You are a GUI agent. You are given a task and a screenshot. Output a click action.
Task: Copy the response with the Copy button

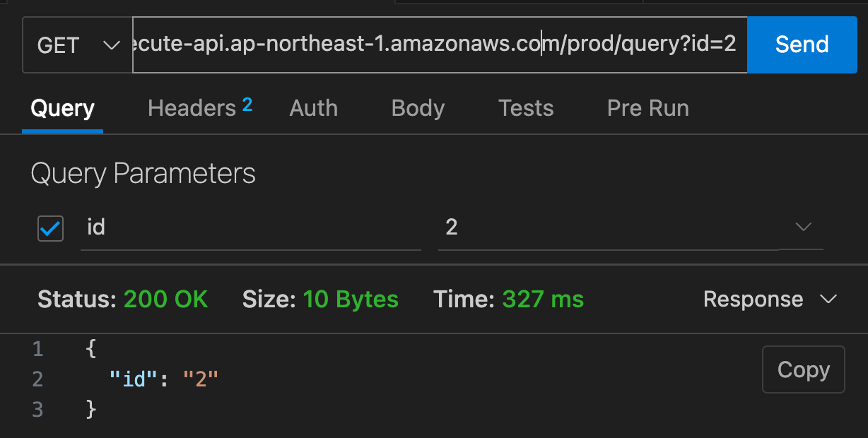click(803, 369)
